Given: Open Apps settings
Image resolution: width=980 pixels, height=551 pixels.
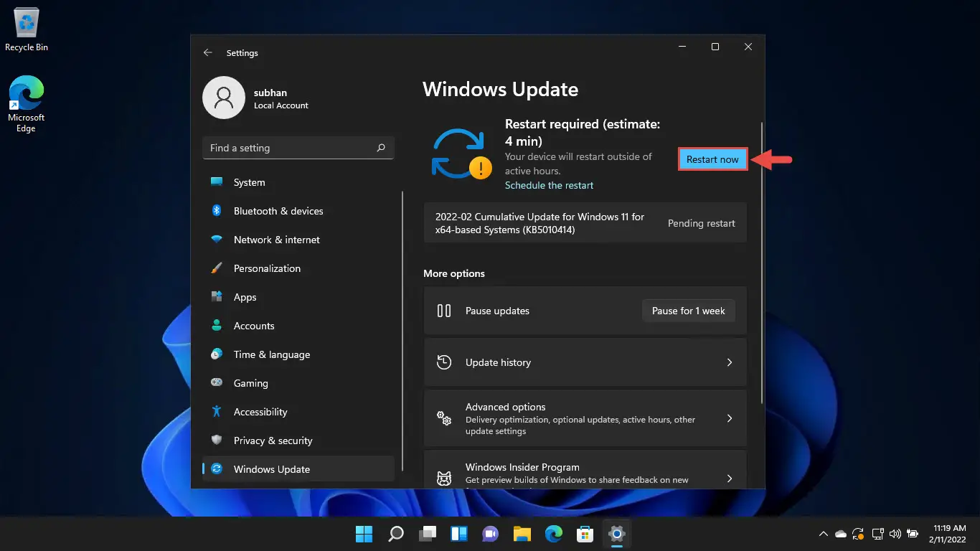Looking at the screenshot, I should click(298, 297).
